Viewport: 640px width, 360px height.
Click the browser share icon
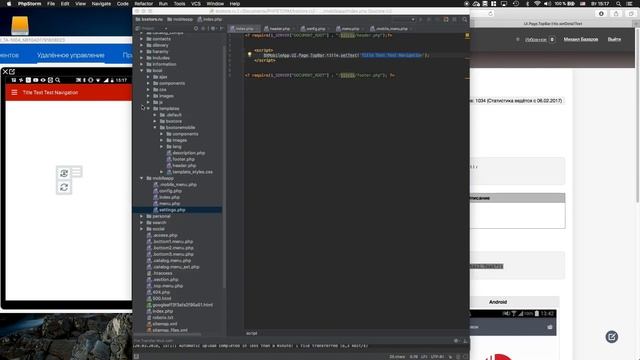tap(616, 13)
